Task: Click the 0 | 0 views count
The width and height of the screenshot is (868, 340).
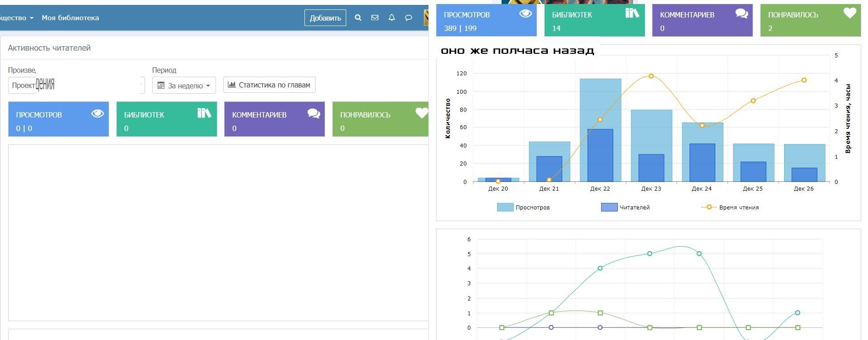Action: (x=24, y=128)
